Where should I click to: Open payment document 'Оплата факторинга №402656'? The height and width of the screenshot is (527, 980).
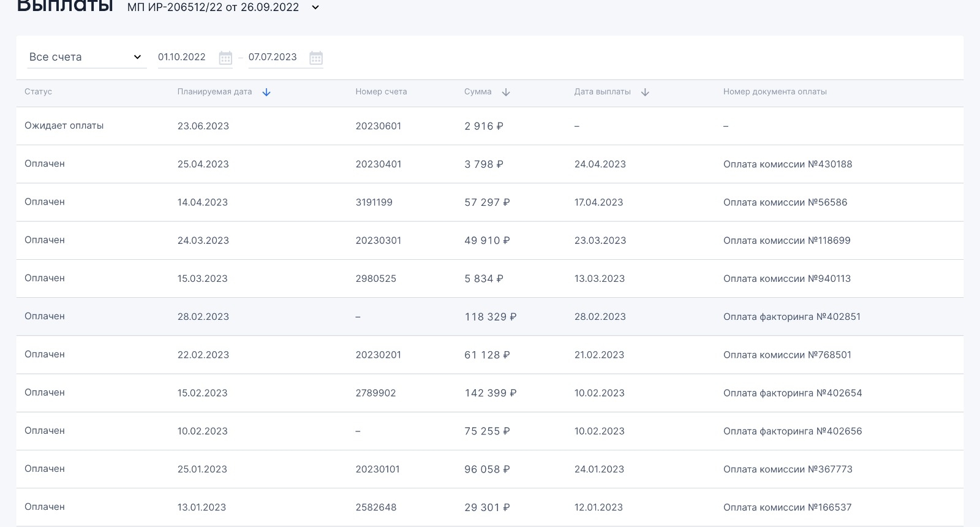coord(793,431)
